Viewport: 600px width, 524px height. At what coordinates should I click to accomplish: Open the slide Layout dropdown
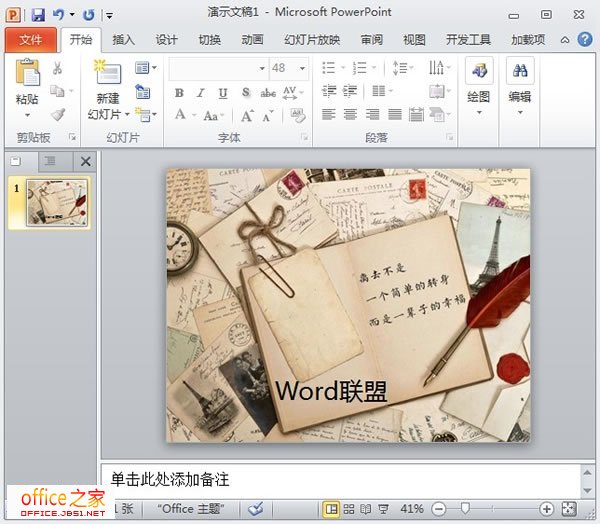(146, 68)
